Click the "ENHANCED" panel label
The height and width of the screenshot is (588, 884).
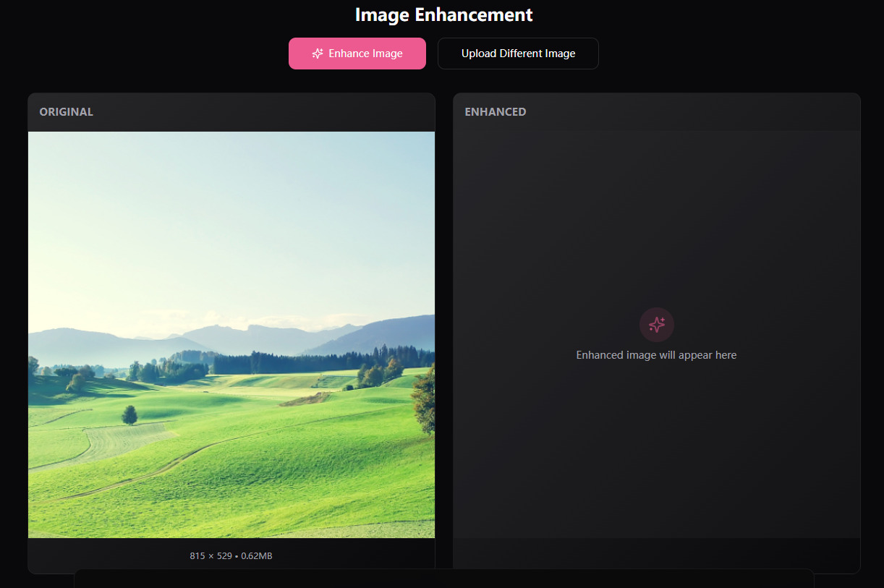click(496, 112)
